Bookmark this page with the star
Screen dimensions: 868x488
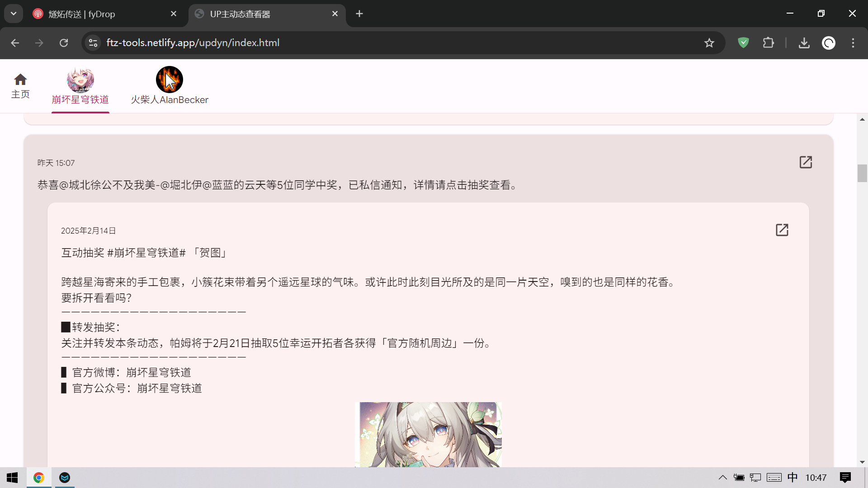pyautogui.click(x=709, y=43)
